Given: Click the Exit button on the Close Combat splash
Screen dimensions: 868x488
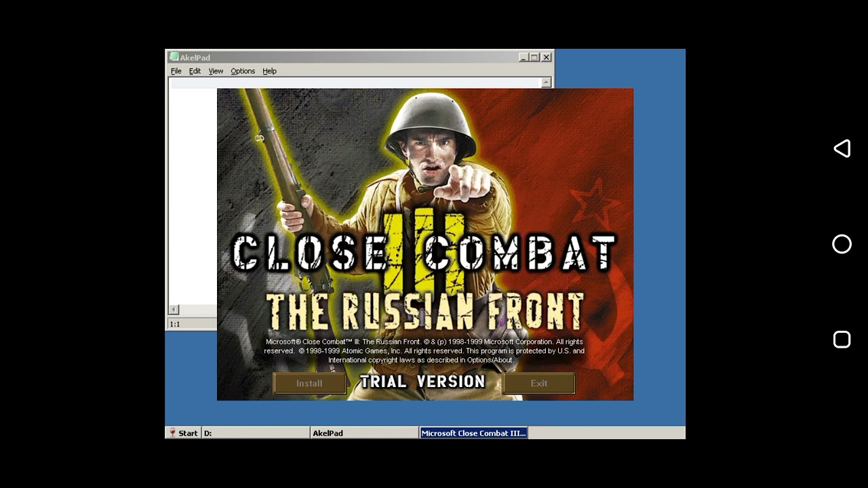Looking at the screenshot, I should click(x=539, y=384).
